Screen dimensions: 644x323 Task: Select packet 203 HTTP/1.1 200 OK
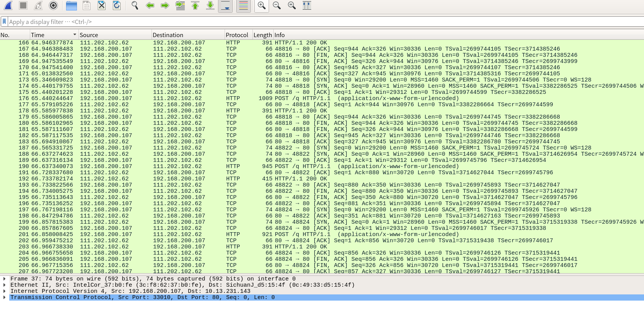(322, 246)
